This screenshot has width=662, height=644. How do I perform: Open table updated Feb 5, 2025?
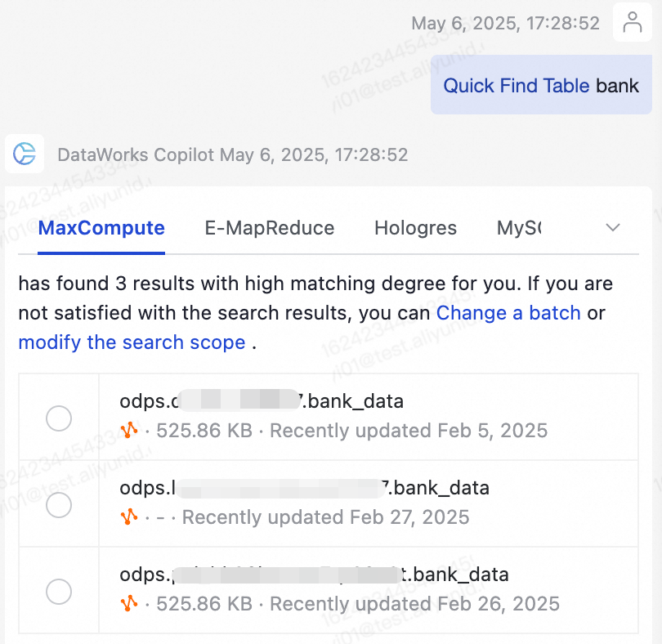(262, 402)
